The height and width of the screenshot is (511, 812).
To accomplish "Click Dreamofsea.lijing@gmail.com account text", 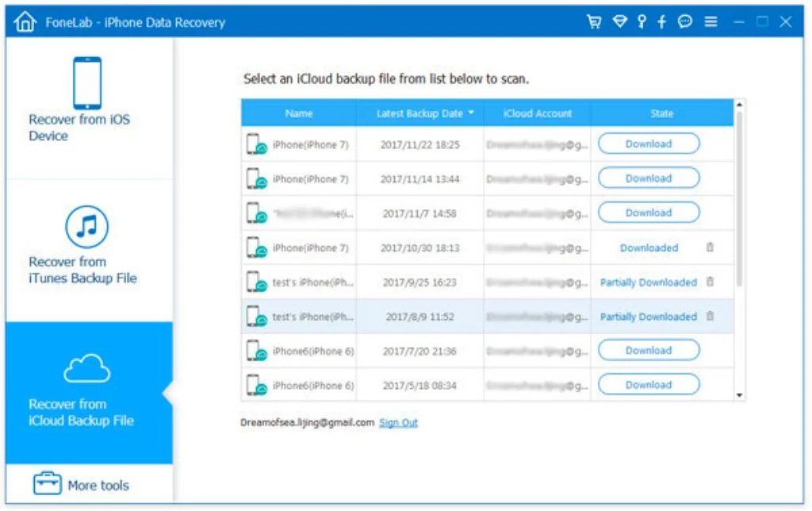I will pyautogui.click(x=307, y=422).
